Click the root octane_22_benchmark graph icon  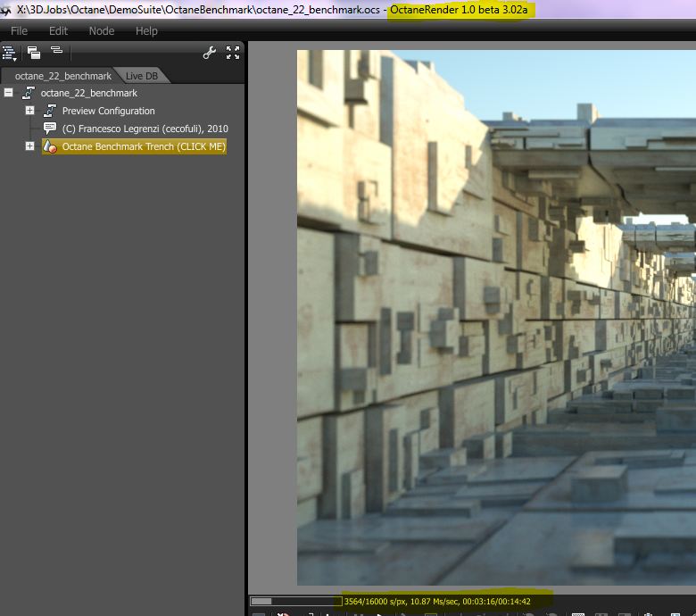pyautogui.click(x=28, y=93)
